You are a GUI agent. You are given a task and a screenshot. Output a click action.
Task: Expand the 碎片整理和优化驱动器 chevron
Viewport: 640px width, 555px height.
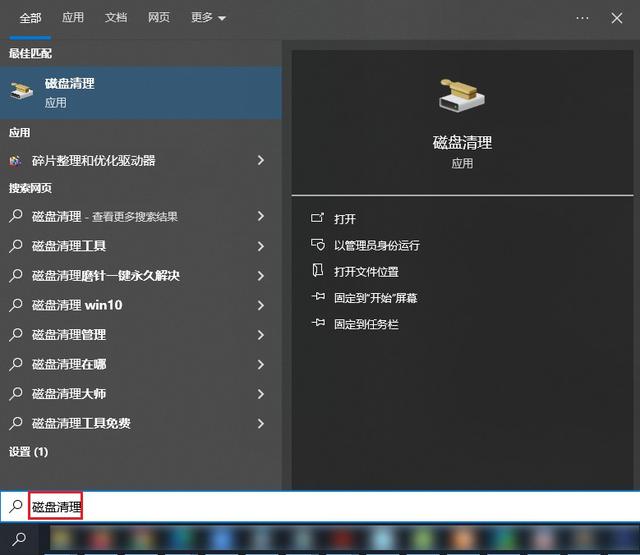coord(261,160)
